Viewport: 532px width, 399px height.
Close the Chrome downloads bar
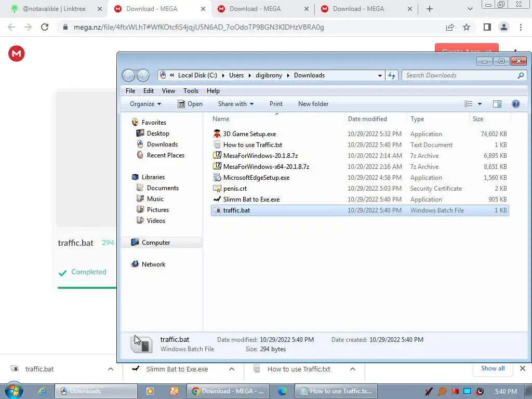point(523,368)
